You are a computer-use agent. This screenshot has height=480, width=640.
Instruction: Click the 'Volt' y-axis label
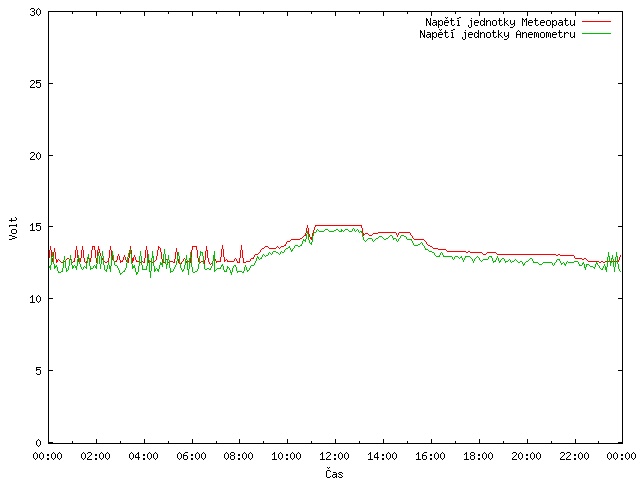(13, 228)
